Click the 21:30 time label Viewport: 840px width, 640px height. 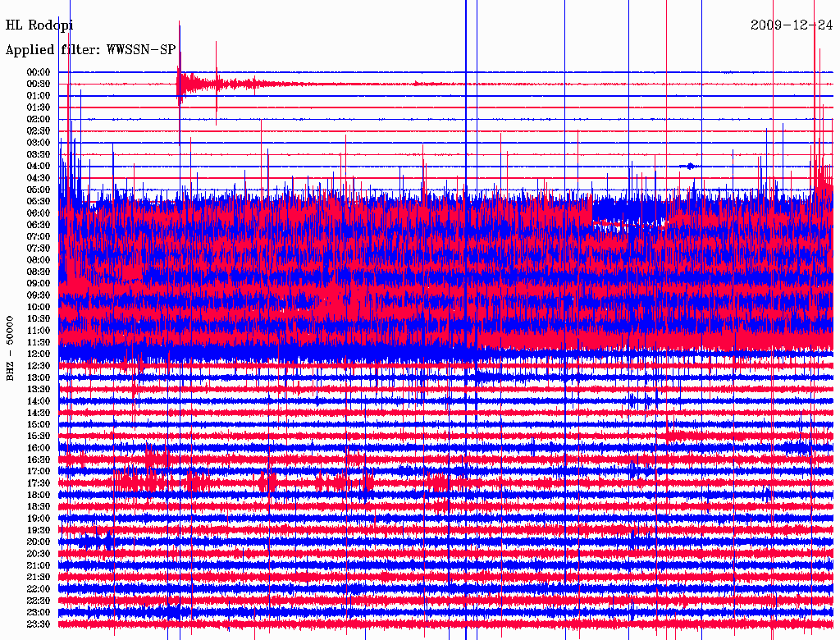(x=39, y=578)
